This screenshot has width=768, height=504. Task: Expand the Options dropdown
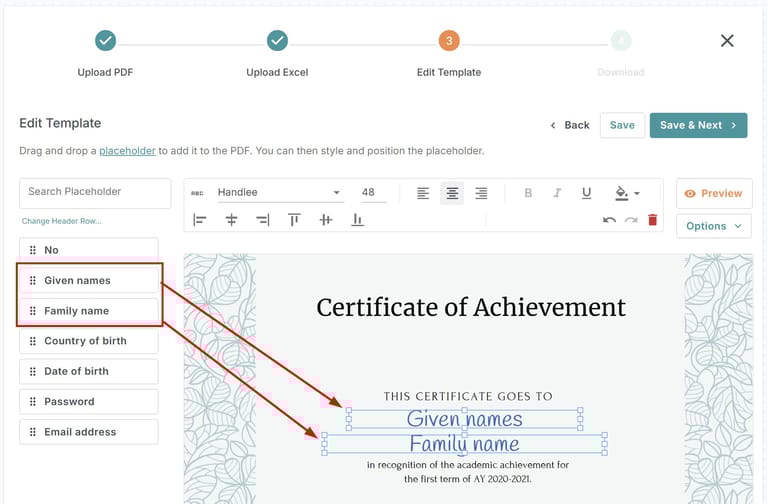coord(713,226)
